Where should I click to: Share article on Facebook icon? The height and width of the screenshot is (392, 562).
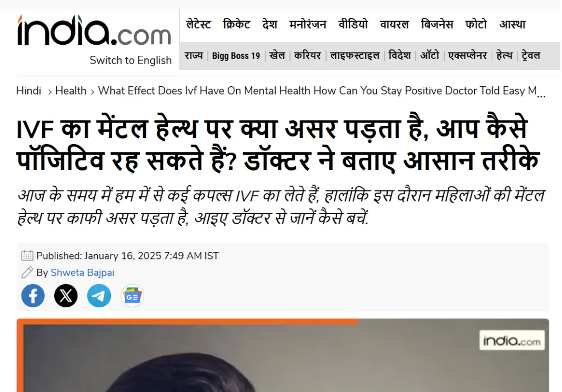coord(33,296)
